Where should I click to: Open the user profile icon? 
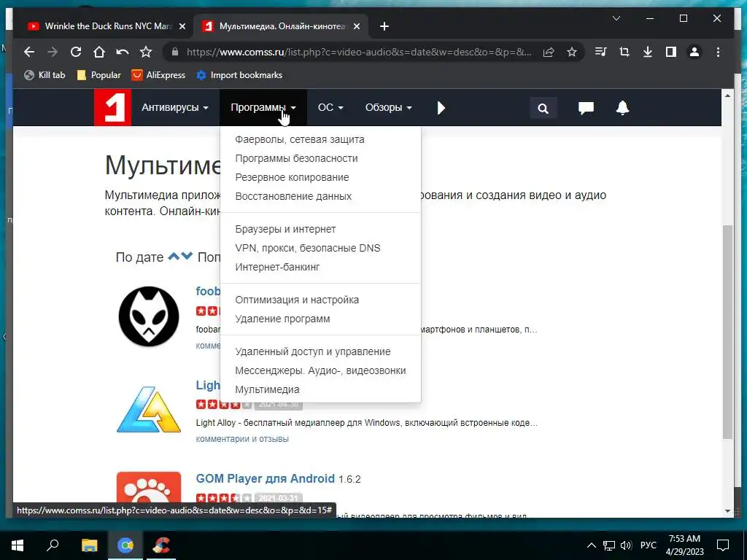[694, 52]
